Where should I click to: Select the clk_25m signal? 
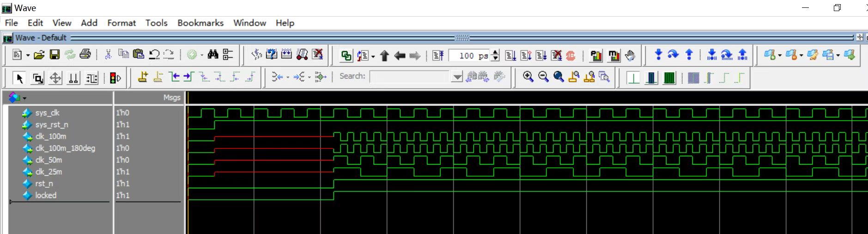[49, 172]
